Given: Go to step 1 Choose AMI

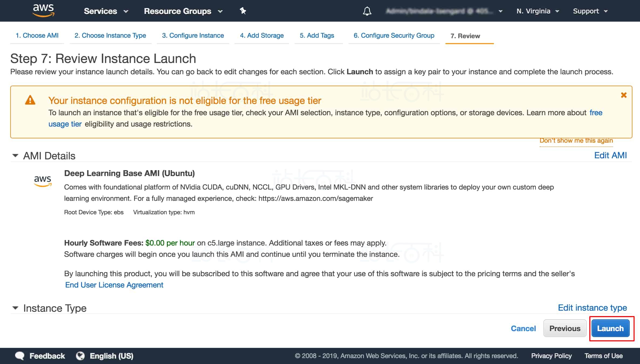Looking at the screenshot, I should [37, 36].
